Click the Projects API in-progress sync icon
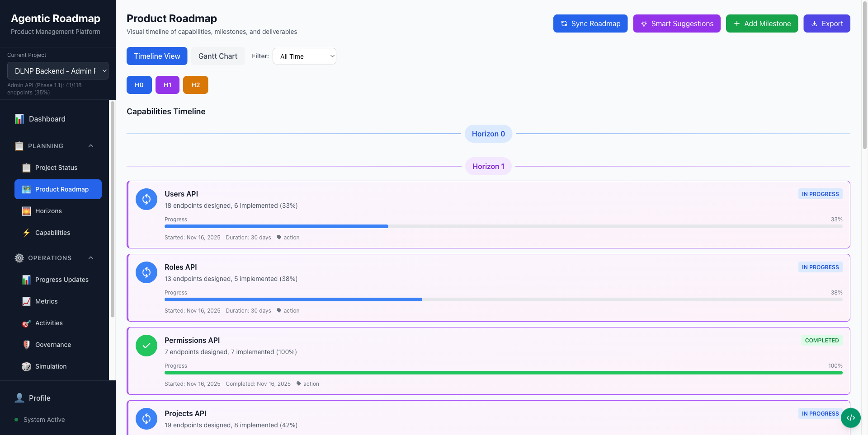Screen dimensions: 868x435 point(146,419)
